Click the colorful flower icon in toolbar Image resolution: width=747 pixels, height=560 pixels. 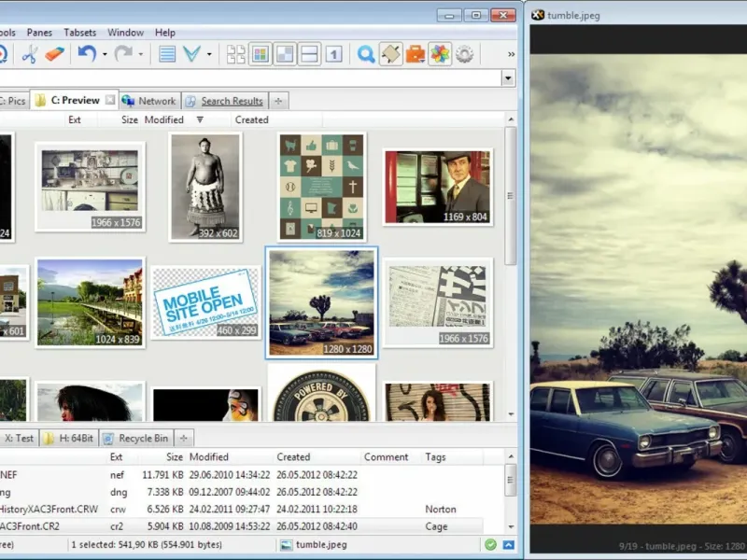tap(440, 54)
